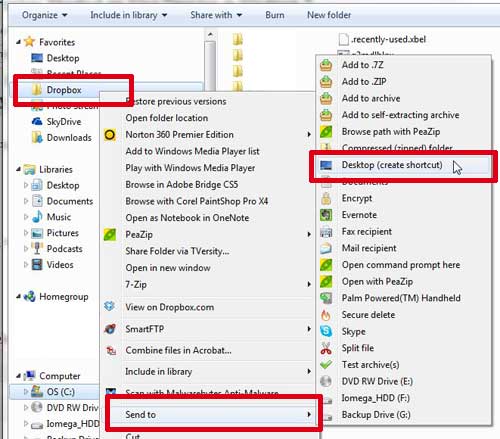Open the 7-Zip submenu

[208, 285]
